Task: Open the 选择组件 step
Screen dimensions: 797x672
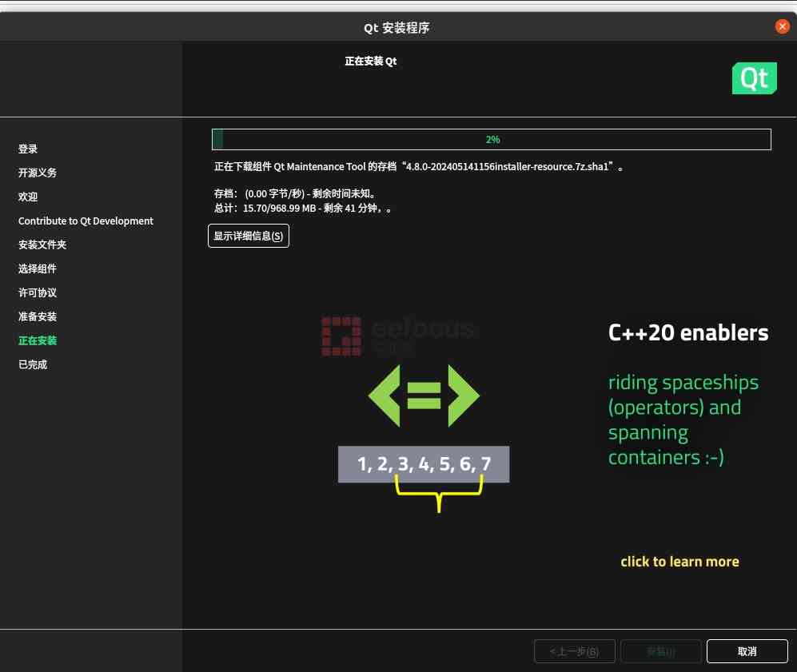Action: coord(38,268)
